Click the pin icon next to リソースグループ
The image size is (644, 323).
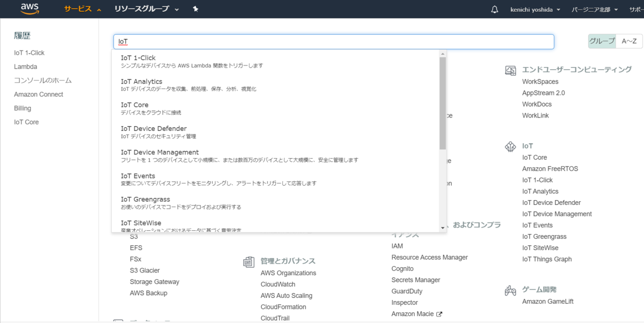(x=195, y=9)
